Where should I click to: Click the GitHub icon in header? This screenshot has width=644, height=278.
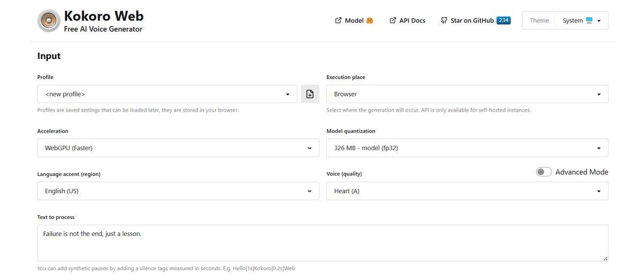coord(444,20)
